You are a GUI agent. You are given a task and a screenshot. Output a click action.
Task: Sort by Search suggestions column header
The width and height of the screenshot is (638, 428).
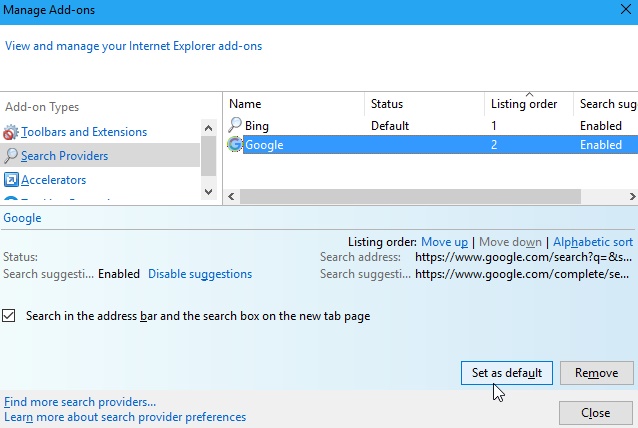606,104
